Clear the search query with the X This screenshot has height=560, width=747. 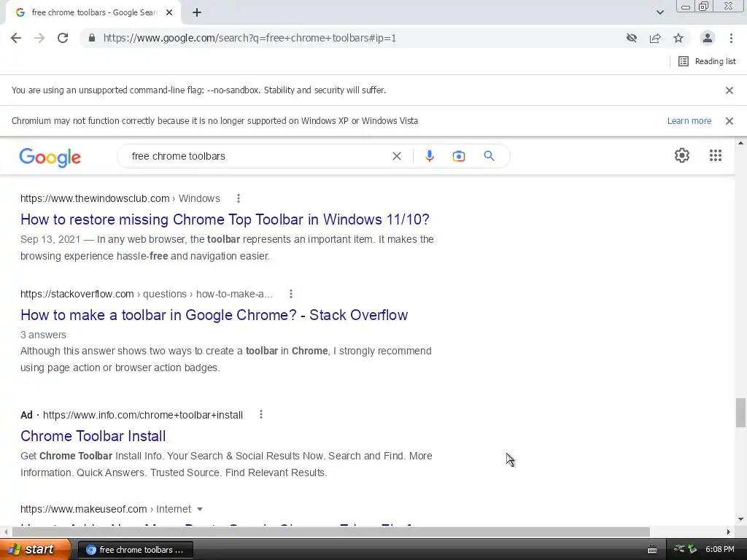(396, 156)
